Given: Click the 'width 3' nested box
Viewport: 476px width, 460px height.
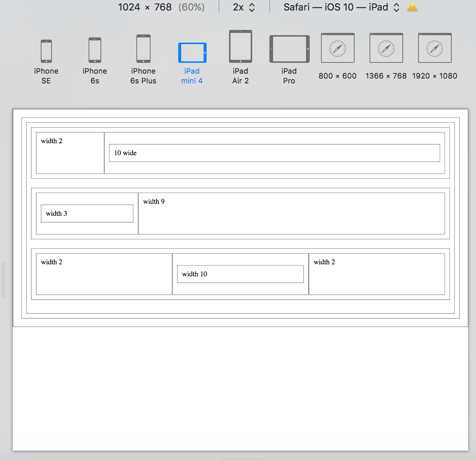Looking at the screenshot, I should (87, 214).
